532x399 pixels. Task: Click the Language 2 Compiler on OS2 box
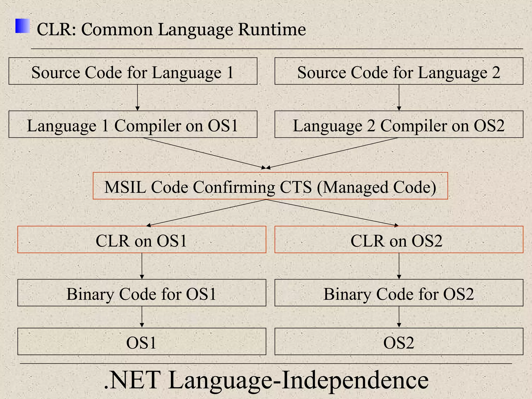[x=399, y=124]
